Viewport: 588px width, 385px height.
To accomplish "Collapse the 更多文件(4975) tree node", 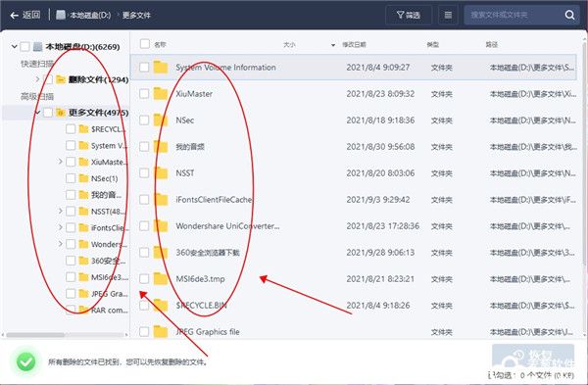I will [37, 113].
